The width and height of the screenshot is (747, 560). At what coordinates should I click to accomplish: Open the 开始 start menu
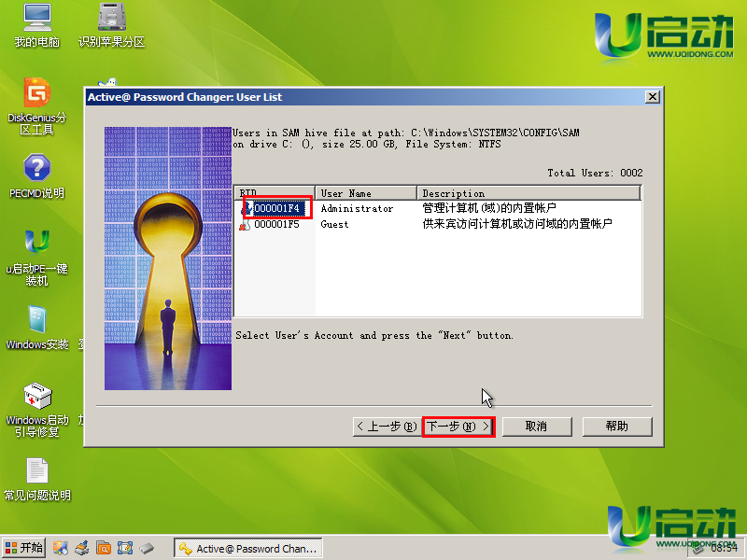point(24,548)
